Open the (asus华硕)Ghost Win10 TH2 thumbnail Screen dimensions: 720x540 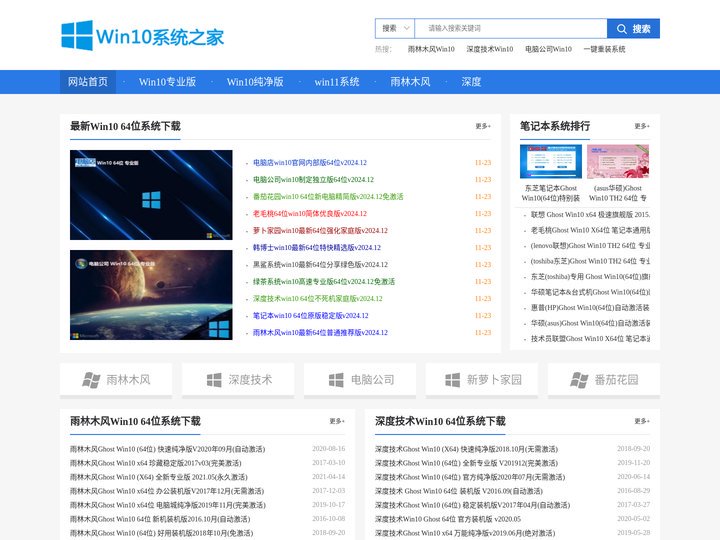coord(618,161)
